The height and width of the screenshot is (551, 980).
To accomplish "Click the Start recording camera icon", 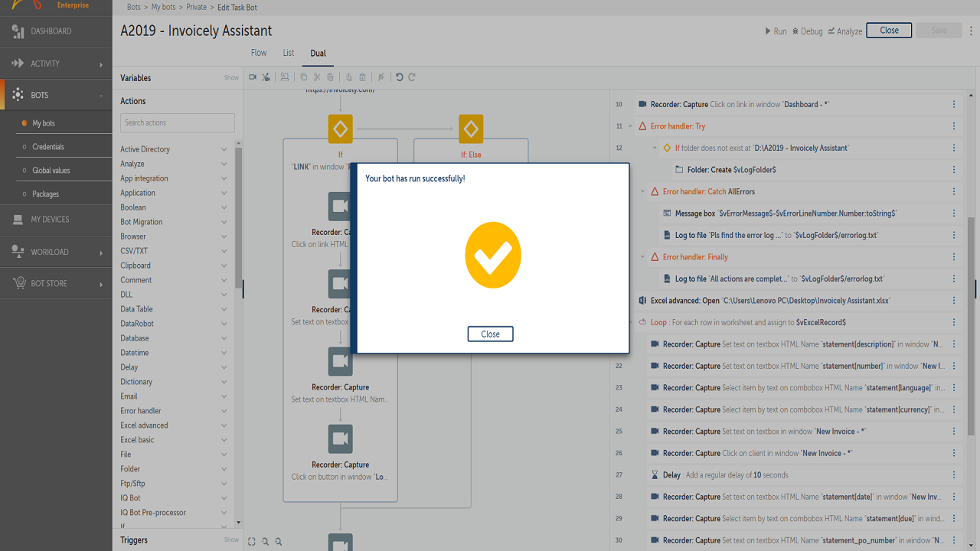I will click(253, 77).
